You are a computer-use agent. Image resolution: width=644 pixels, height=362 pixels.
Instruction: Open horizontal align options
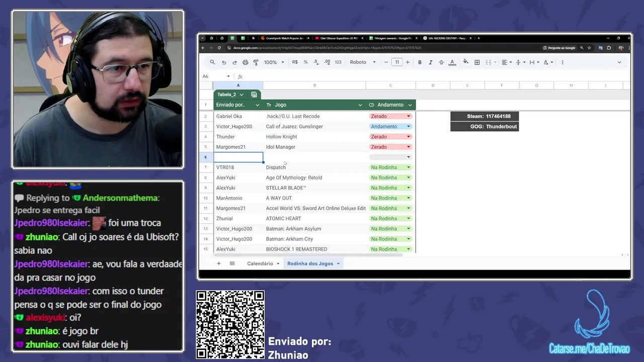click(x=506, y=62)
